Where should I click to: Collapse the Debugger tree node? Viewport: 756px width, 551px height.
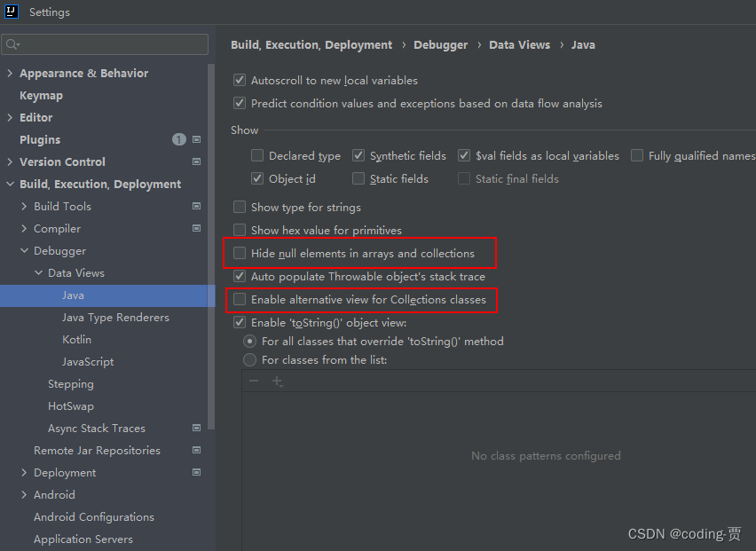coord(24,250)
